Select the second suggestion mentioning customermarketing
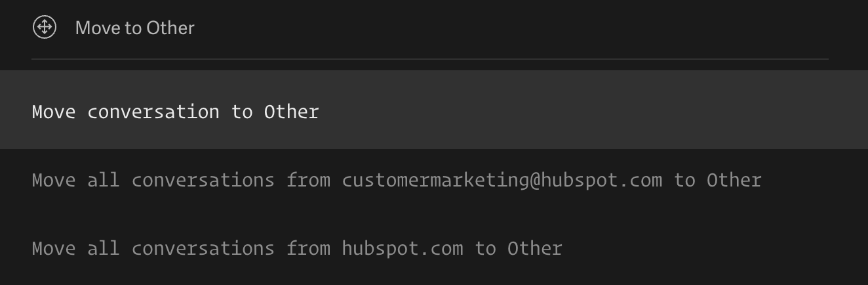This screenshot has width=868, height=285. (x=434, y=180)
